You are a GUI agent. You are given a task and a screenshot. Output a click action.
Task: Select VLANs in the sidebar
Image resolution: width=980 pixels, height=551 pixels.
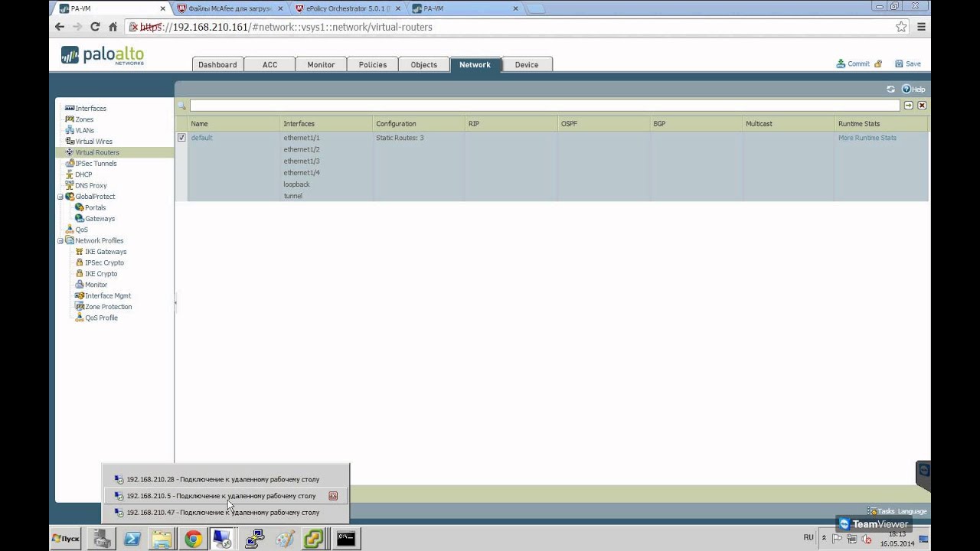(x=84, y=131)
